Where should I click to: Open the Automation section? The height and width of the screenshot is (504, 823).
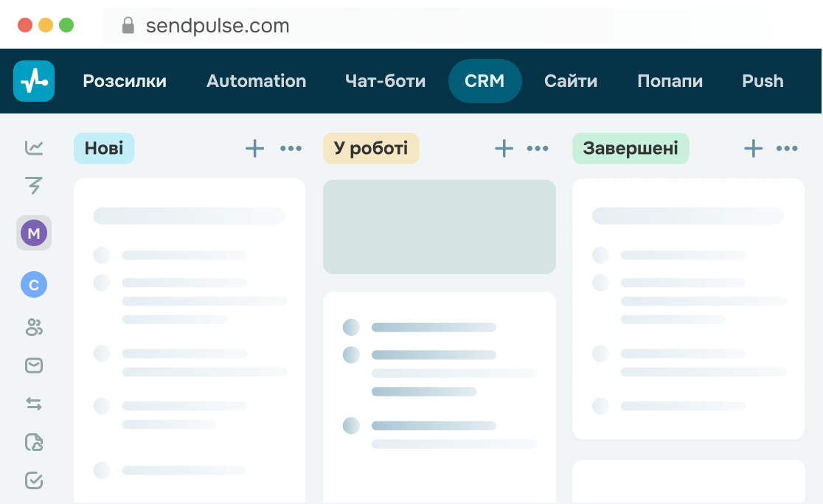pos(256,81)
